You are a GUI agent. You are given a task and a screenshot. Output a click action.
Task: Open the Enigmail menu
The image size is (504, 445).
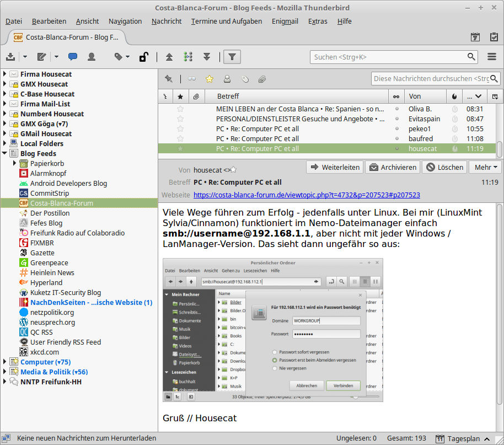[x=285, y=22]
